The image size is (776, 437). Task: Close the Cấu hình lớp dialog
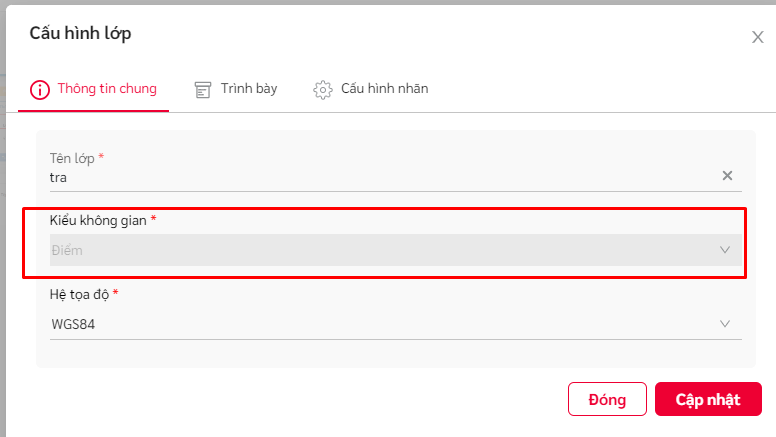pyautogui.click(x=758, y=37)
